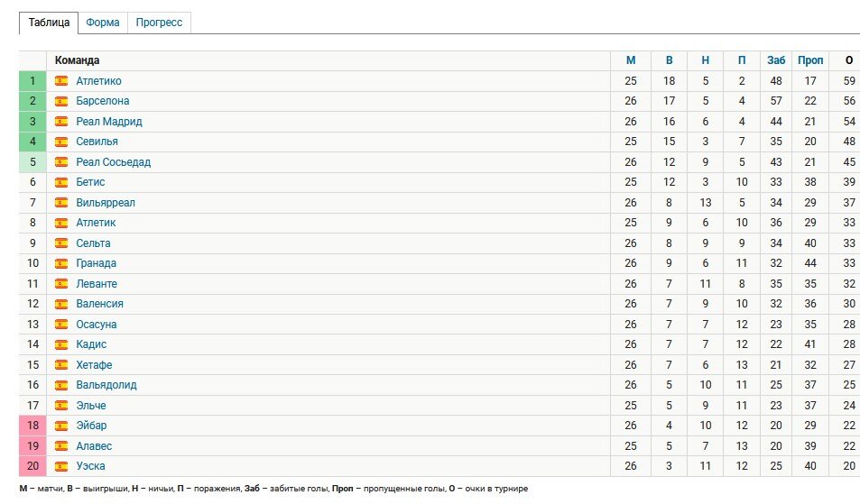Image resolution: width=860 pixels, height=504 pixels.
Task: Open the Вильярреал team link
Action: (x=106, y=202)
